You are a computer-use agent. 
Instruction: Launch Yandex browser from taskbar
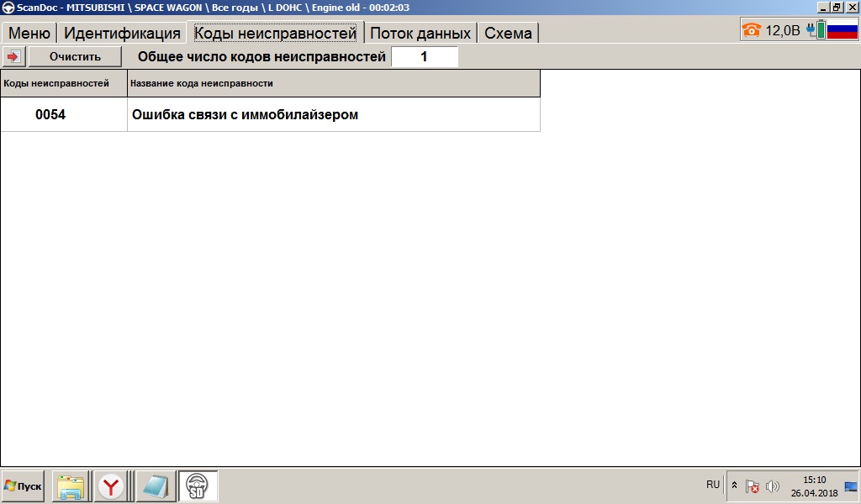(111, 486)
